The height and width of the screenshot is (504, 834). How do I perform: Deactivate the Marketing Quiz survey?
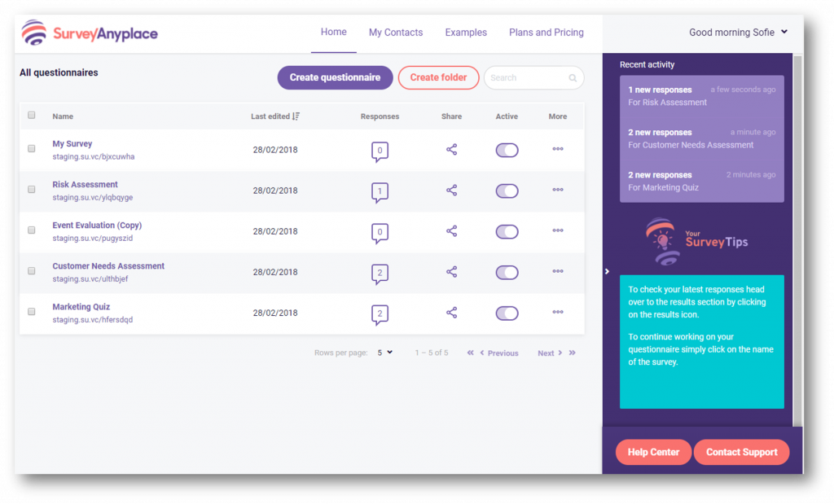click(507, 313)
